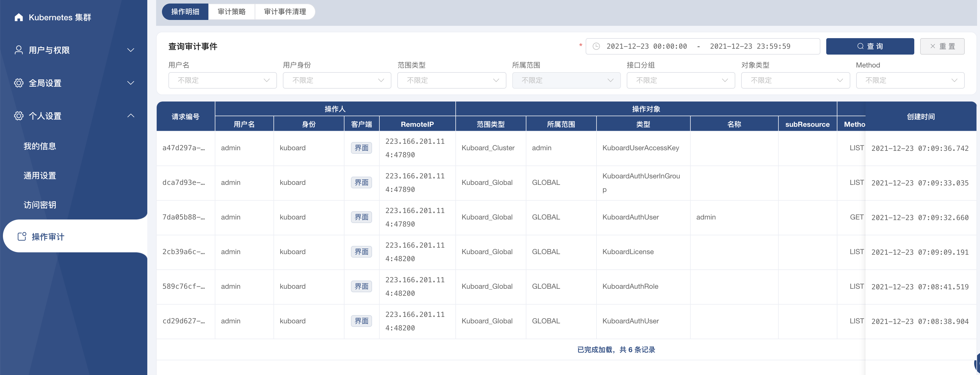Click request ID 589c76cf-...

point(184,286)
